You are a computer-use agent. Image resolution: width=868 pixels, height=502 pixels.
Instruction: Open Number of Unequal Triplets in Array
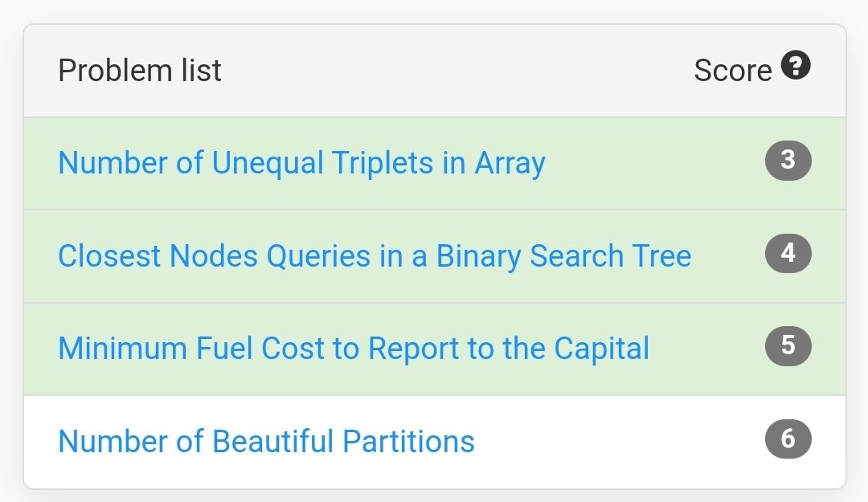pos(301,163)
